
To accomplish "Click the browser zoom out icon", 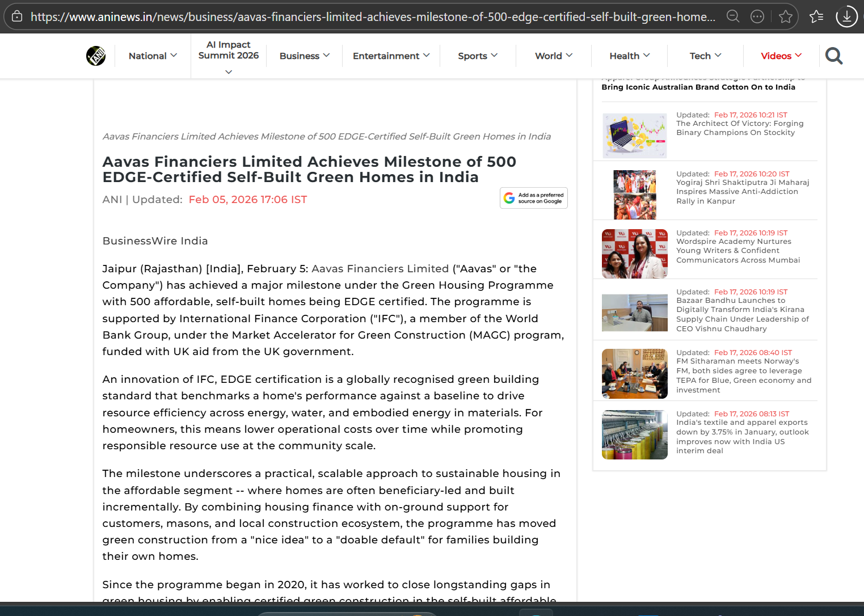I will coord(733,16).
